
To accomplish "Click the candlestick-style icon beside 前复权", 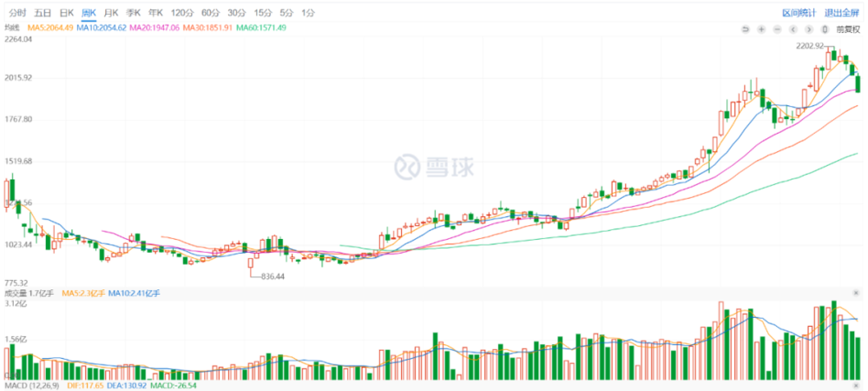I will pyautogui.click(x=825, y=30).
